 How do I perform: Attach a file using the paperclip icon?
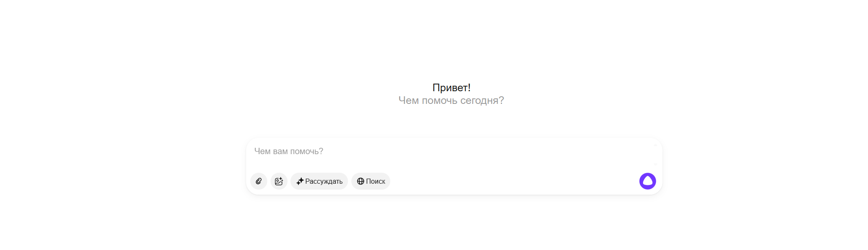click(x=259, y=181)
